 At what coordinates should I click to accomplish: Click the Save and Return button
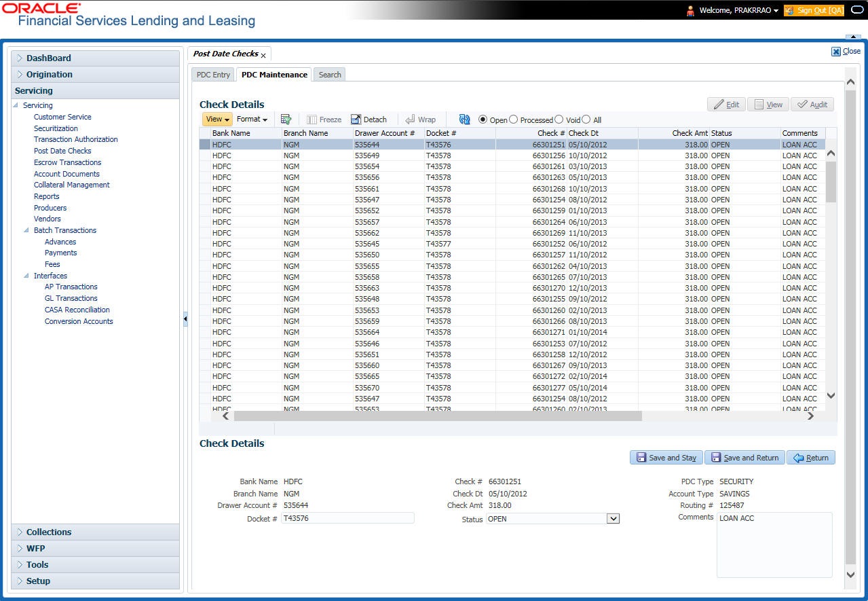[x=744, y=458]
